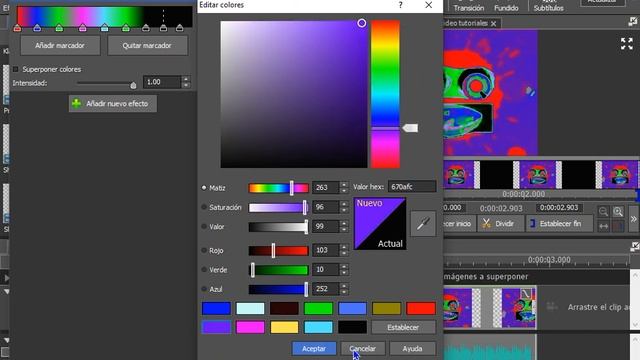Screen dimensions: 640x360
Task: Pick the pale cyan preset swatch
Action: pos(250,308)
